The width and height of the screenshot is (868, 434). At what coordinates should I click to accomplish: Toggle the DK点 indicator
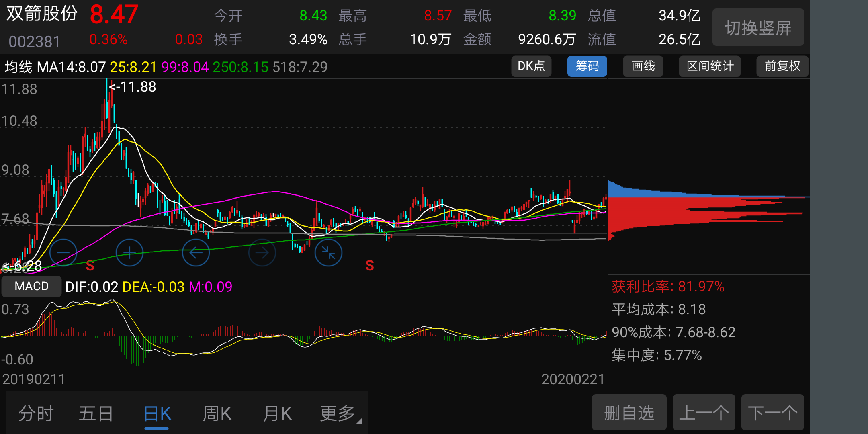click(531, 66)
